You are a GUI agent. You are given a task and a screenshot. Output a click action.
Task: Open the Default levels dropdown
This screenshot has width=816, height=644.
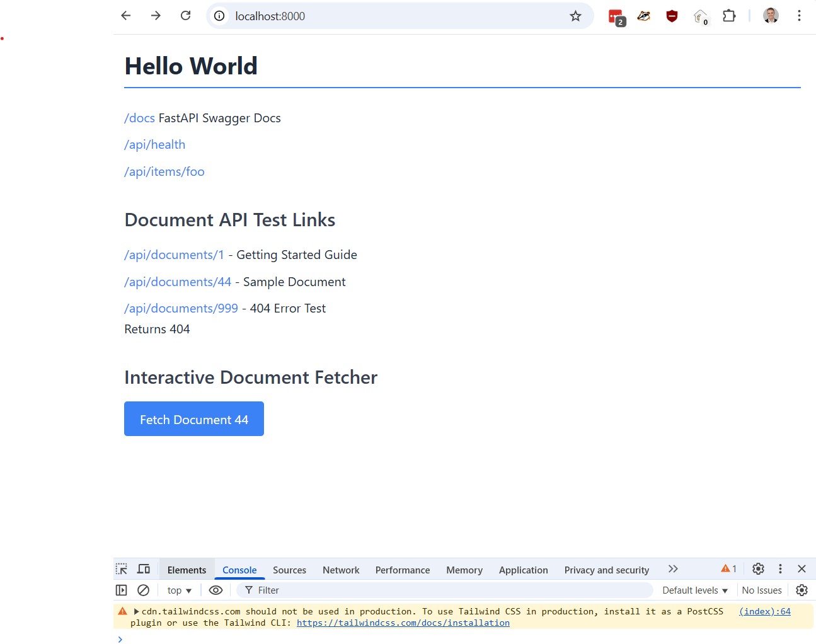click(x=695, y=590)
